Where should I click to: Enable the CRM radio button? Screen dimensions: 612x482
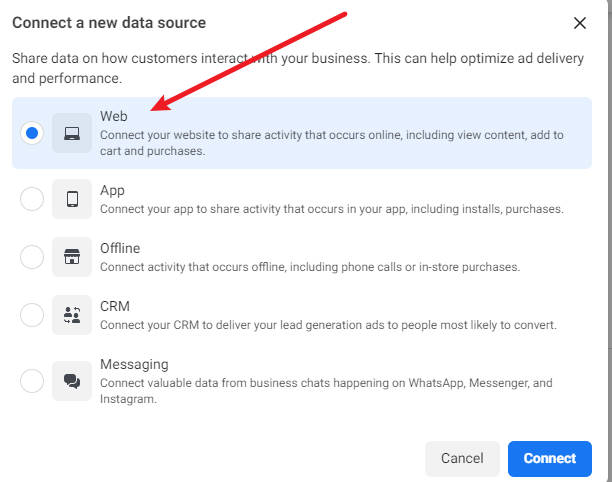(x=32, y=315)
